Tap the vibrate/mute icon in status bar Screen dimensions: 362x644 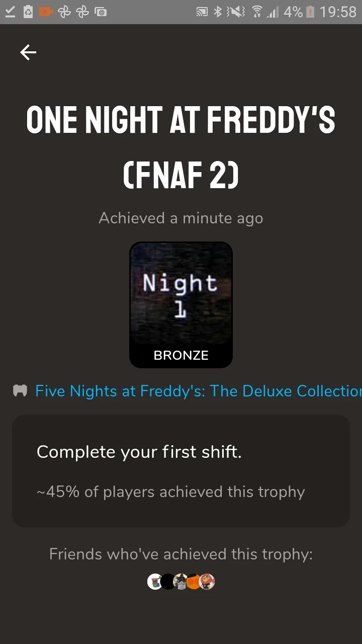pos(235,12)
